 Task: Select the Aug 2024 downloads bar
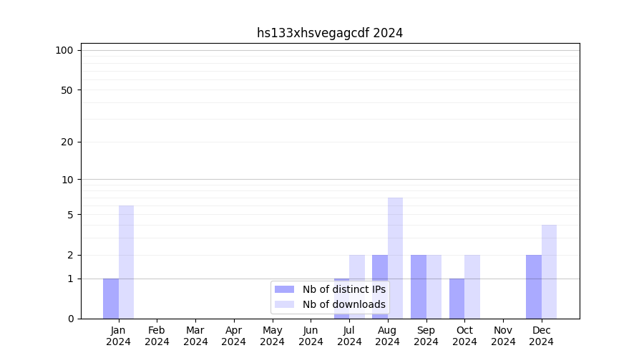[x=395, y=258]
